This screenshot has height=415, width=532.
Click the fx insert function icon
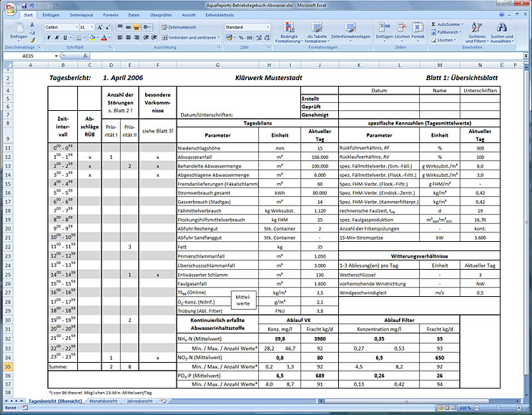(86, 56)
